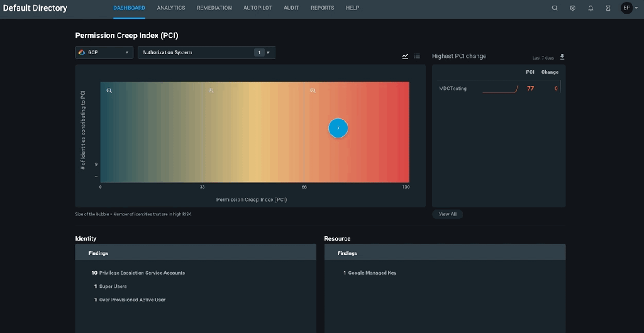Image resolution: width=644 pixels, height=333 pixels.
Task: Click the search magnifier icon in header
Action: 554,8
